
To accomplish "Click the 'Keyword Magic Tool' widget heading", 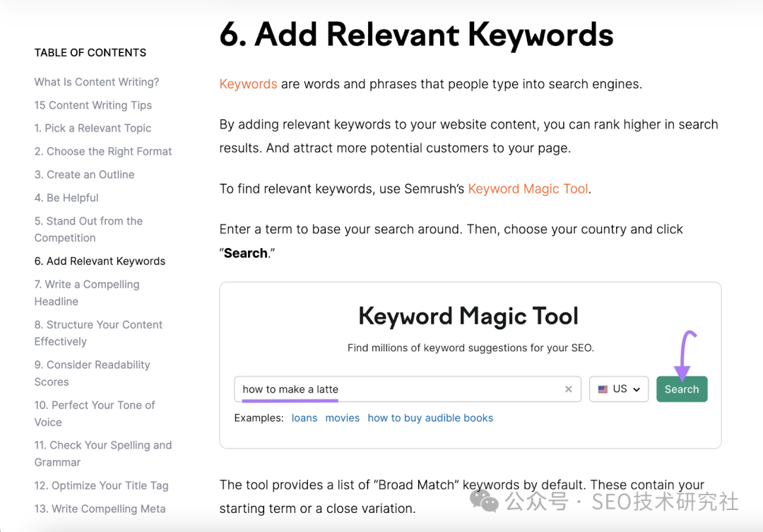I will [468, 317].
